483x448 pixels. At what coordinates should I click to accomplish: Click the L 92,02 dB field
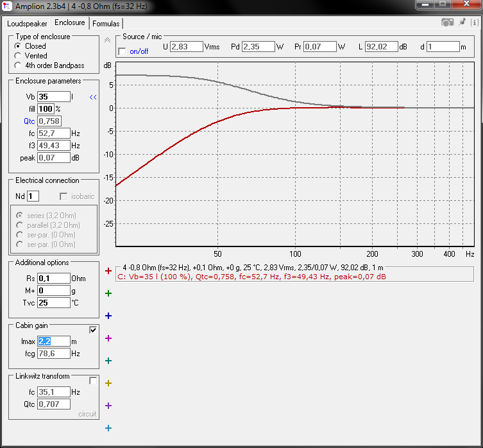point(382,47)
